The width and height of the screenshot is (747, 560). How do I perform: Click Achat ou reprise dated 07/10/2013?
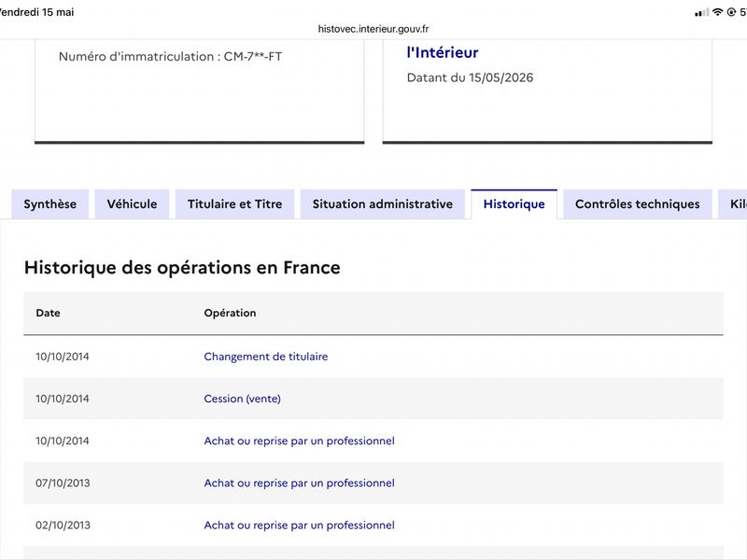[299, 483]
